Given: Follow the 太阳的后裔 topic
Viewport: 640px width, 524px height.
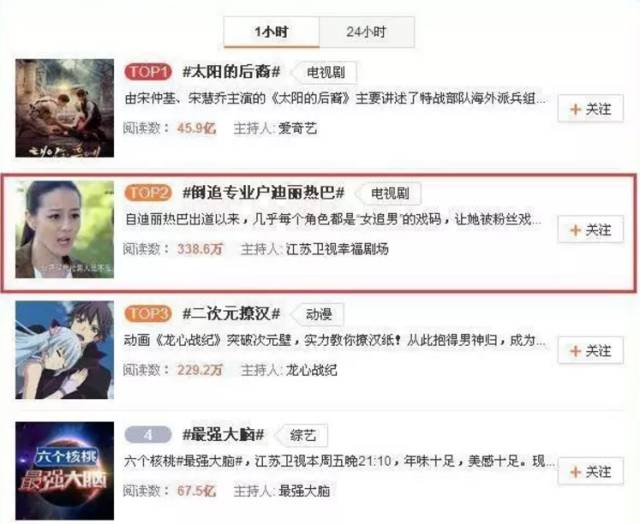Looking at the screenshot, I should (x=591, y=108).
